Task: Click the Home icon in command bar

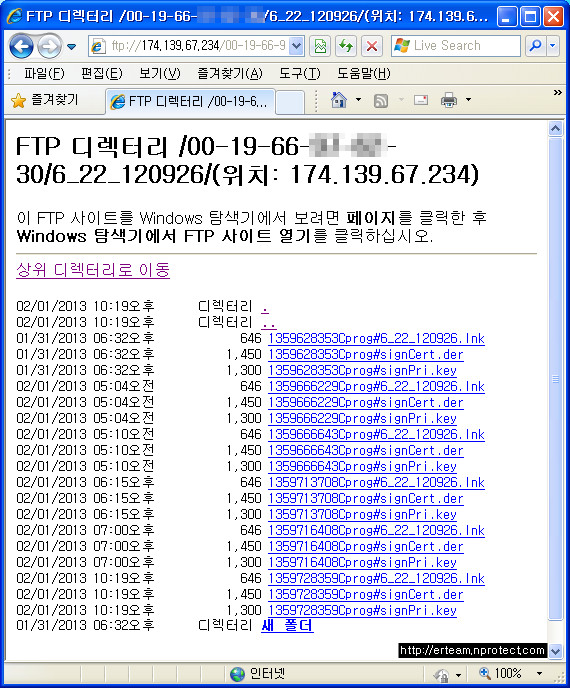Action: coord(339,100)
